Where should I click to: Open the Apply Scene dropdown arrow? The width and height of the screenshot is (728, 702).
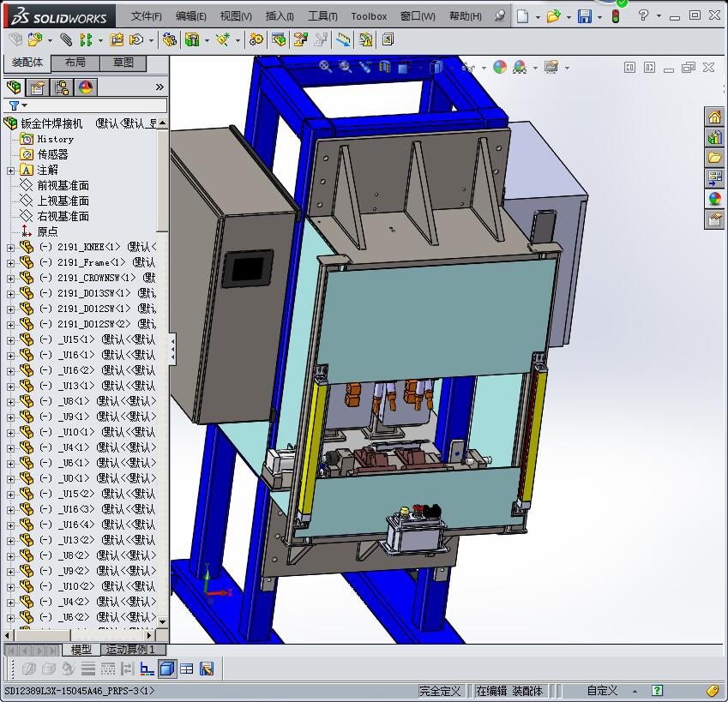pos(535,68)
